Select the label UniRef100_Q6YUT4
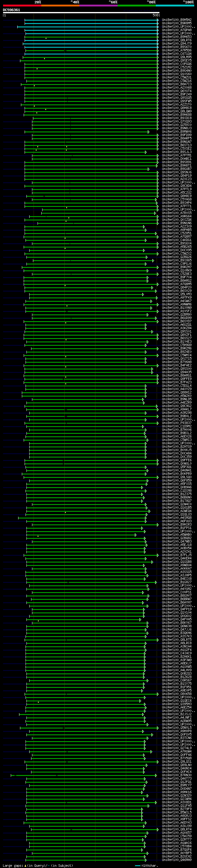 (177, 91)
